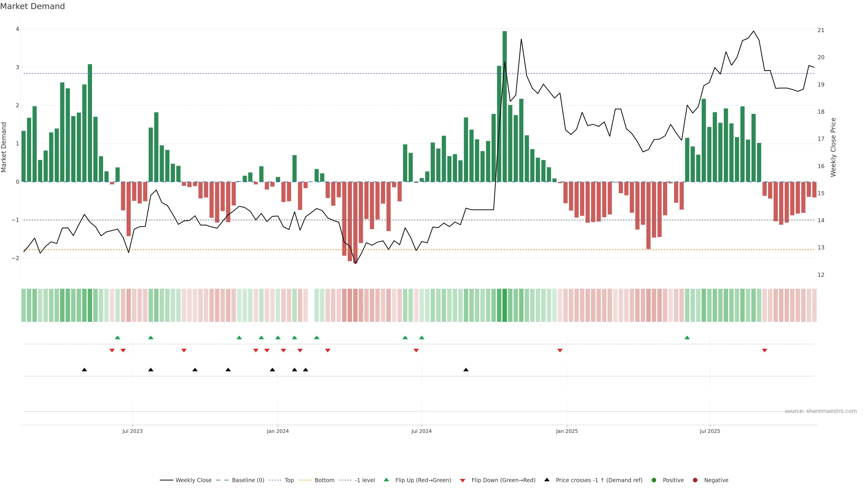
Task: Click the last green flip-up marker before Jul 2025
Action: 687,338
